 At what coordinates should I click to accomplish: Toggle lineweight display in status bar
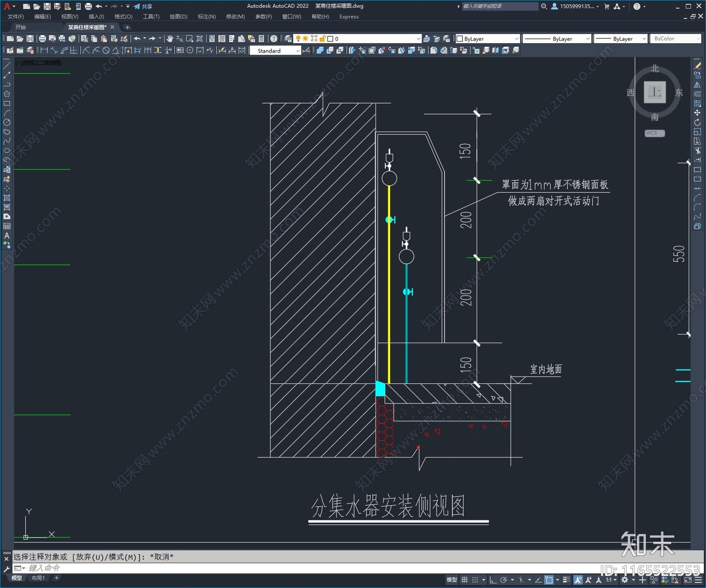click(x=567, y=580)
